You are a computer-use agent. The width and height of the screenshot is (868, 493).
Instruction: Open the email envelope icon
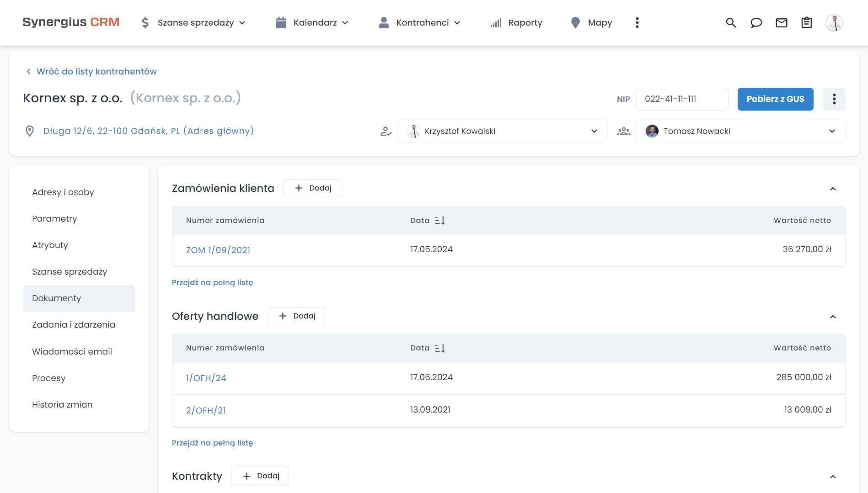pos(782,22)
